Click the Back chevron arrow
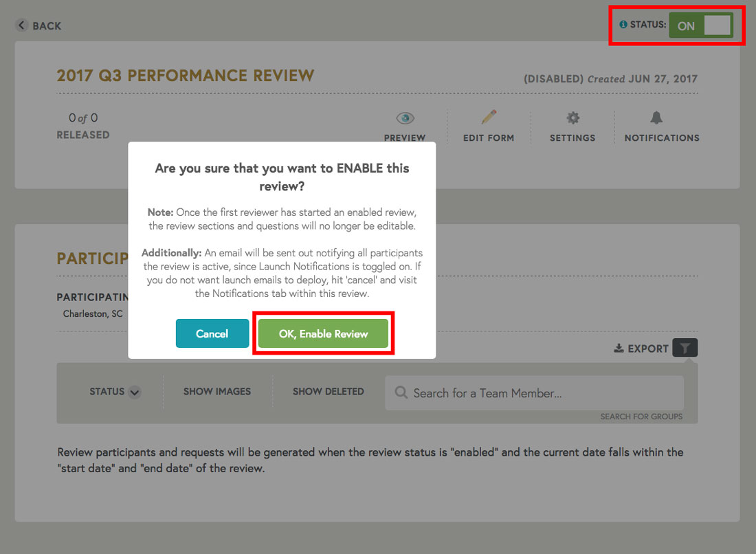Image resolution: width=756 pixels, height=554 pixels. [21, 25]
